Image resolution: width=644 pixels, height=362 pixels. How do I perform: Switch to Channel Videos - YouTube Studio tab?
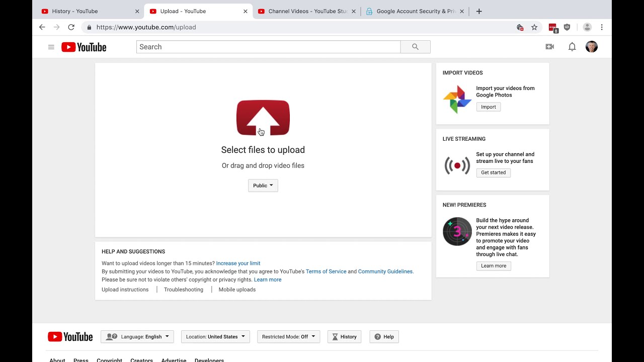tap(307, 11)
